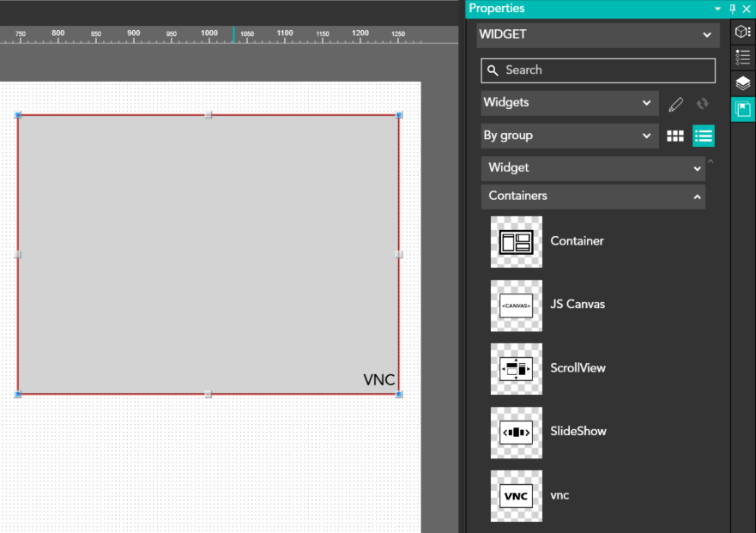This screenshot has width=756, height=533.
Task: Switch to list view layout
Action: coord(704,136)
